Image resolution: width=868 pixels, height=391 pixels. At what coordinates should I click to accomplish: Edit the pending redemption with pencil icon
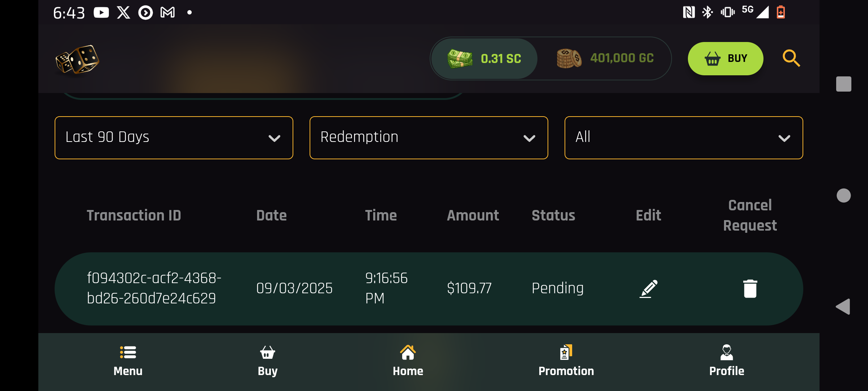click(x=648, y=289)
